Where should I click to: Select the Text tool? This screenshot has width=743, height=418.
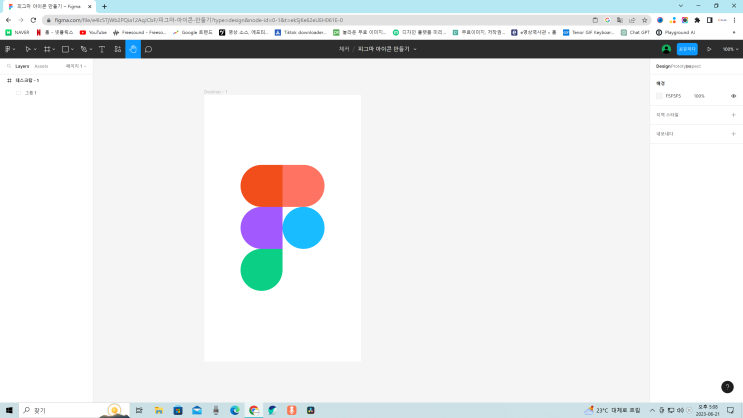[x=102, y=49]
